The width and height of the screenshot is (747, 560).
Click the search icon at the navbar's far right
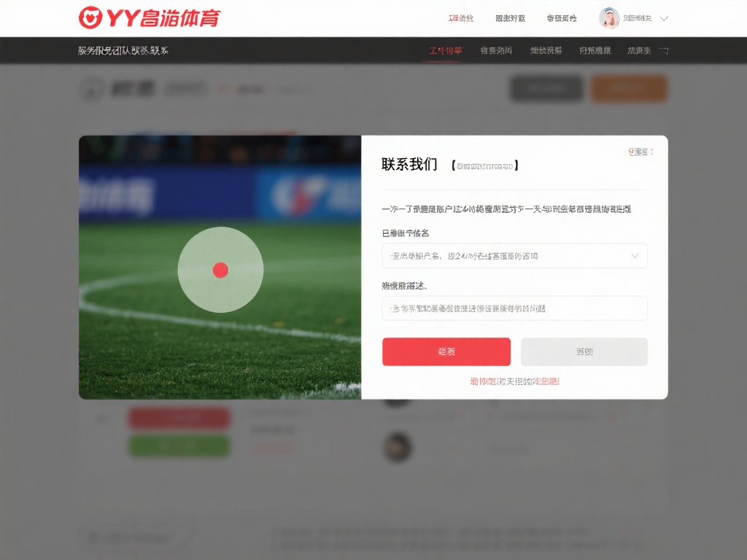[x=662, y=50]
